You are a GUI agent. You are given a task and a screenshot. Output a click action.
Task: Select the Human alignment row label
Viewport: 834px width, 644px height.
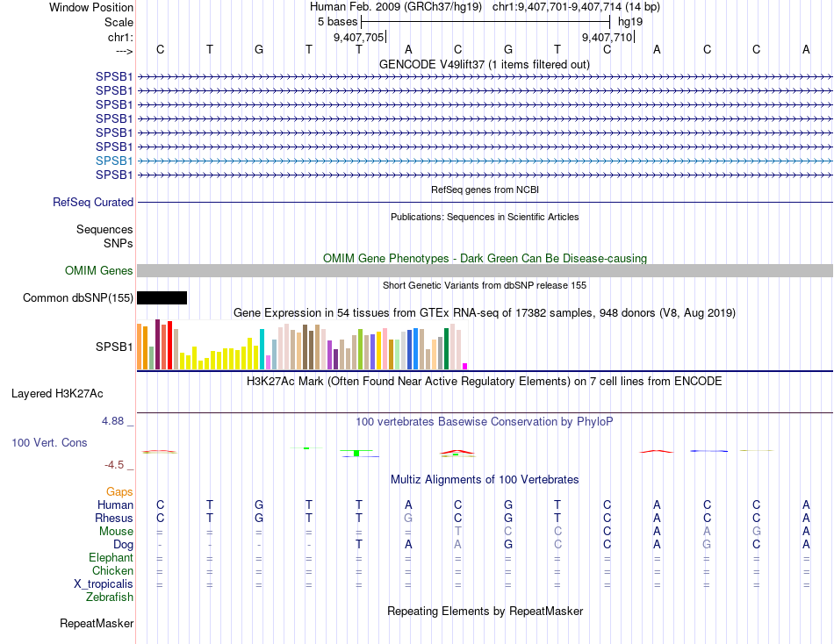point(115,504)
